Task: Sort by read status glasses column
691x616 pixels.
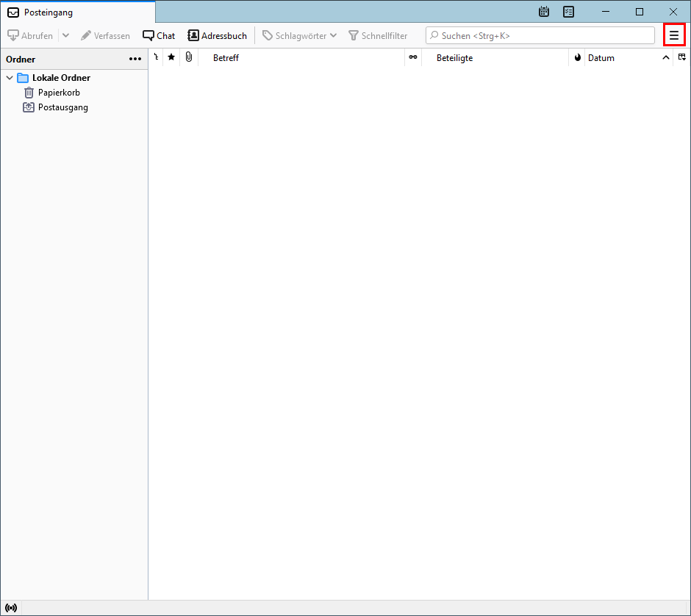Action: click(413, 57)
